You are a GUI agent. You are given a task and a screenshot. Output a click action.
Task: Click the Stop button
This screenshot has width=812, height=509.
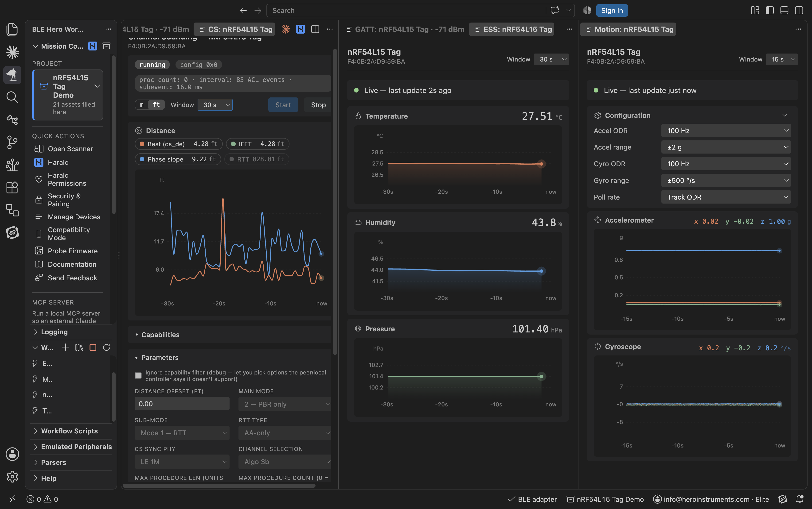pyautogui.click(x=318, y=105)
